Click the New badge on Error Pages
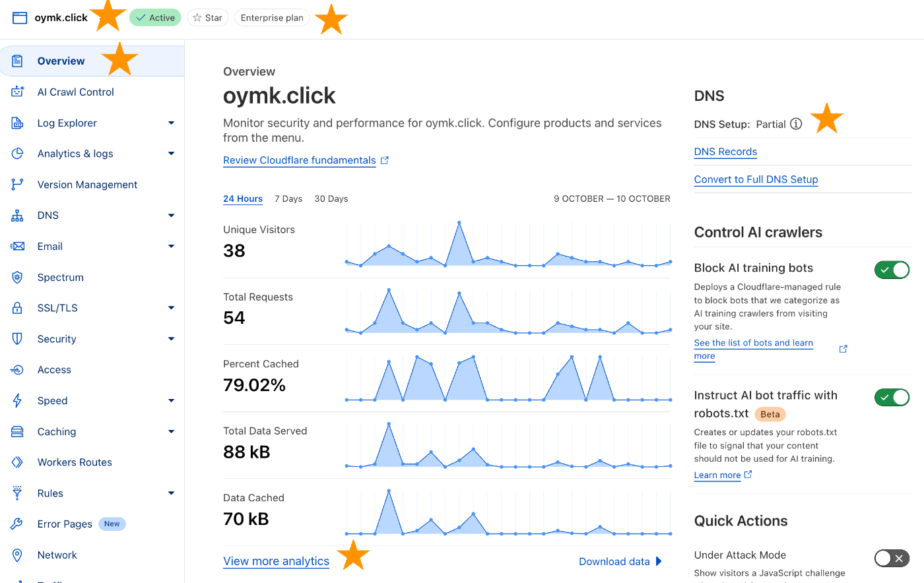Image resolution: width=924 pixels, height=583 pixels. point(112,524)
